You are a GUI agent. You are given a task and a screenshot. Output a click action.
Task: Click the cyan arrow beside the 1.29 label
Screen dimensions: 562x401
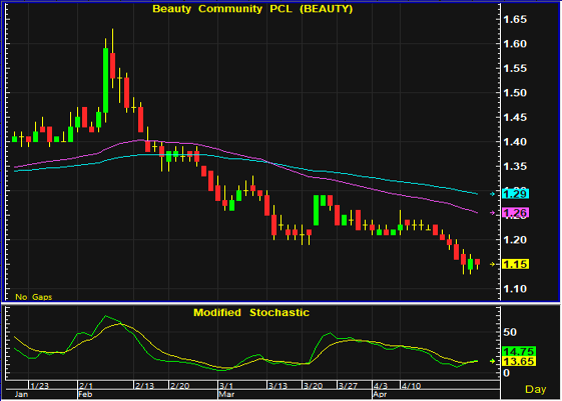[x=493, y=194]
